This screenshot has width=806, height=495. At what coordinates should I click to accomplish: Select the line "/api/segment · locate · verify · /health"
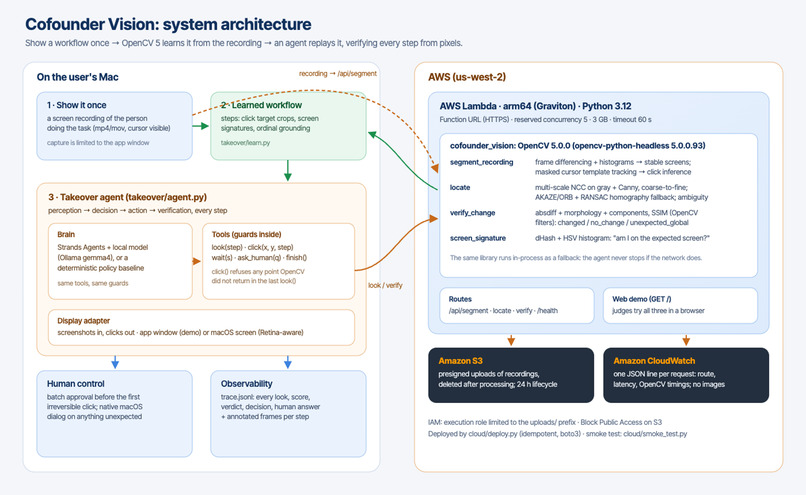pyautogui.click(x=503, y=310)
